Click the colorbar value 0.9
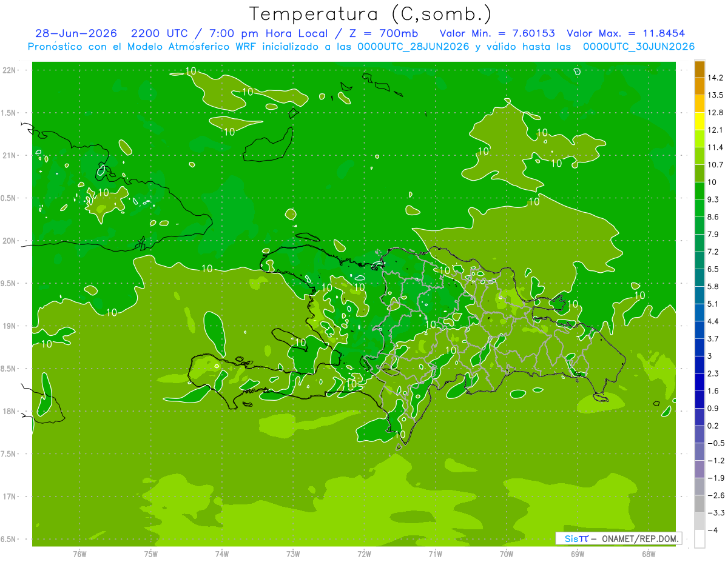Viewport: 728px width, 562px height. pos(713,408)
